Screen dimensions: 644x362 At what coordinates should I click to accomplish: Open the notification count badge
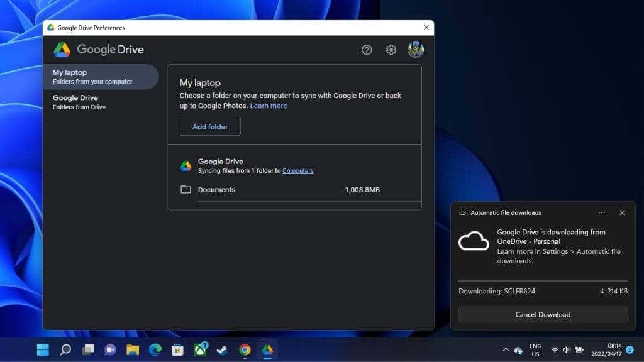click(630, 349)
